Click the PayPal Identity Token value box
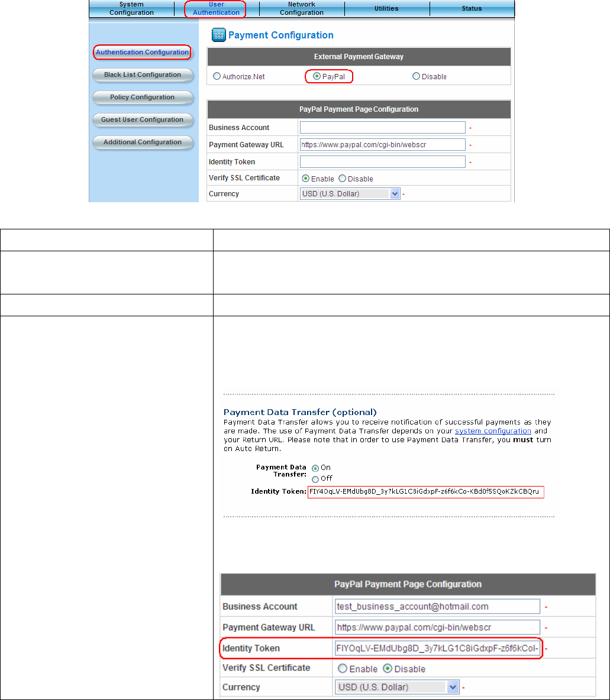The image size is (610, 700). [426, 491]
